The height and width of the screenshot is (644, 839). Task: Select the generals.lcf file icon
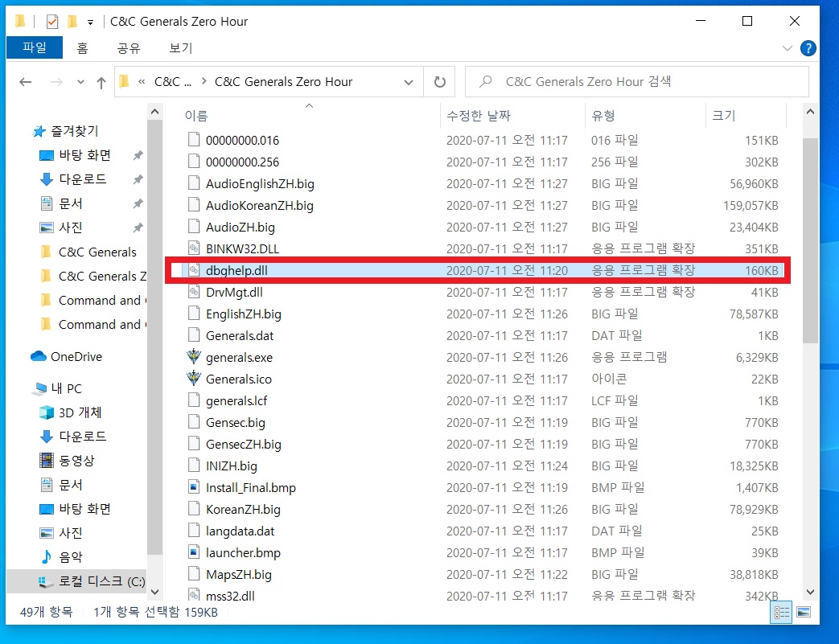pos(194,400)
